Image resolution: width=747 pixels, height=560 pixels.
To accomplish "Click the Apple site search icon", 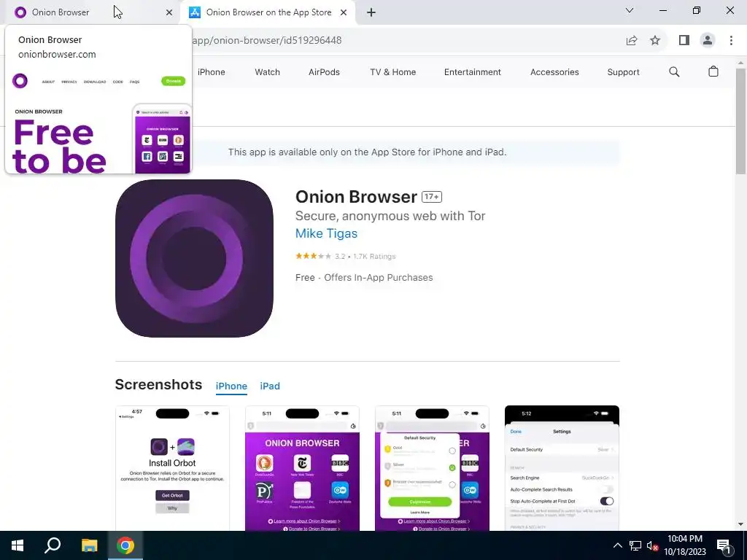I will 674,72.
